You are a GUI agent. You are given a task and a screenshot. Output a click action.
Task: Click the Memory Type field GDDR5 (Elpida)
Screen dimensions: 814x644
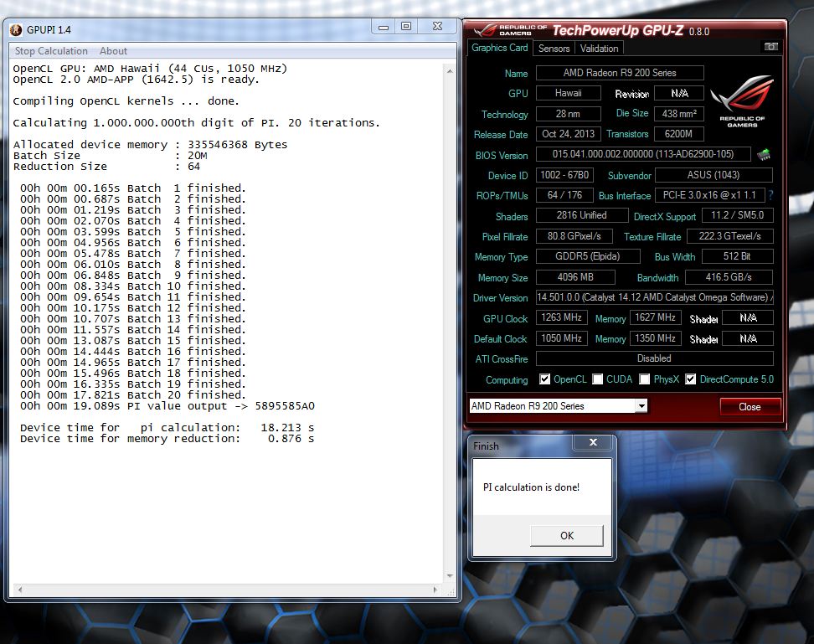pyautogui.click(x=588, y=256)
